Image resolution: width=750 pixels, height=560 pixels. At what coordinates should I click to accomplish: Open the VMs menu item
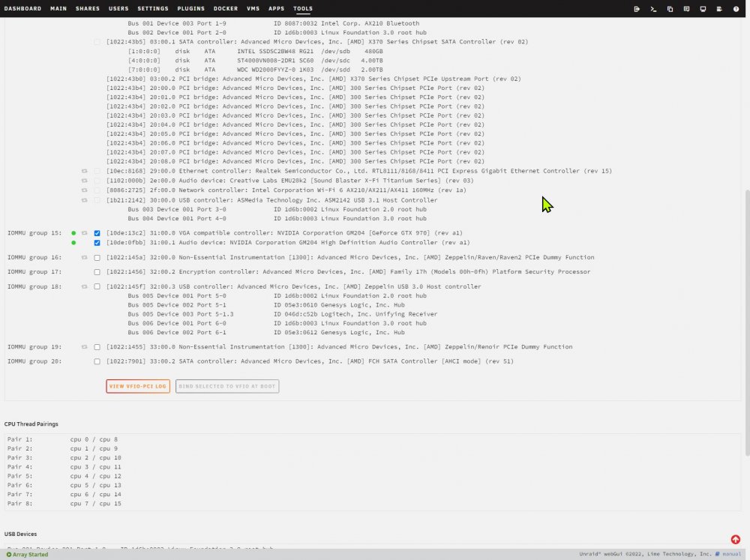253,8
